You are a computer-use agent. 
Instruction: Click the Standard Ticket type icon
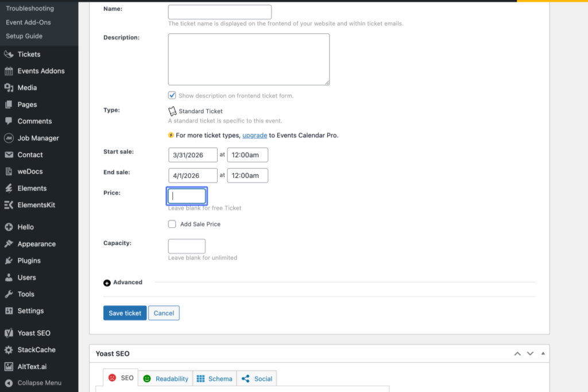click(x=172, y=111)
